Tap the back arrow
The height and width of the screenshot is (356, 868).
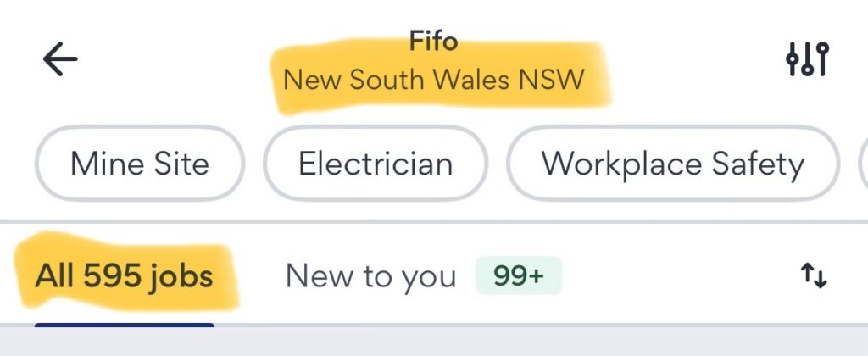click(x=59, y=58)
